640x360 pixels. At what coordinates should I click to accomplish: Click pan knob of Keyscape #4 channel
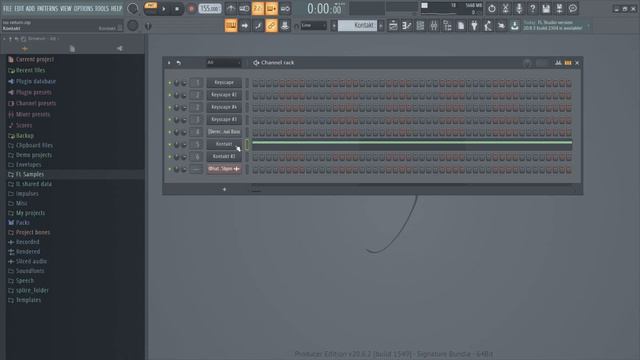tap(176, 108)
